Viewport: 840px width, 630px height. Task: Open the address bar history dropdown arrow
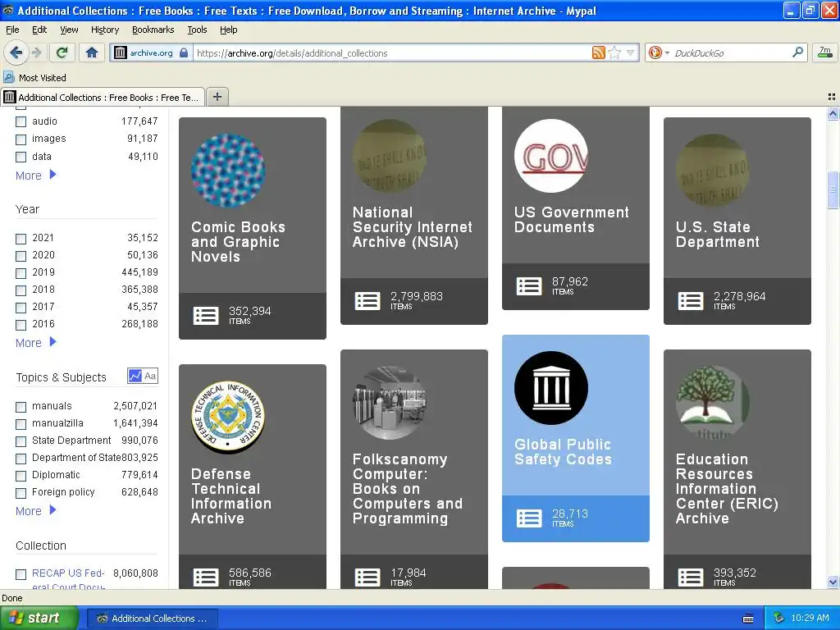pyautogui.click(x=631, y=52)
